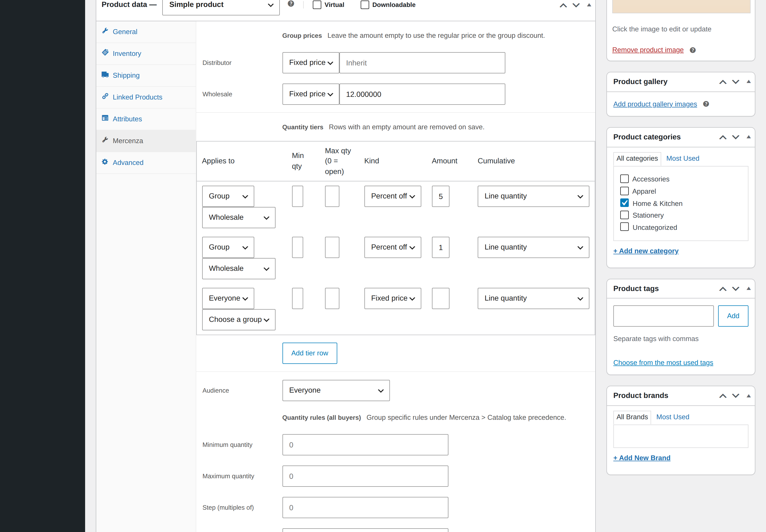Check the Stationery category
The height and width of the screenshot is (532, 766).
[624, 215]
